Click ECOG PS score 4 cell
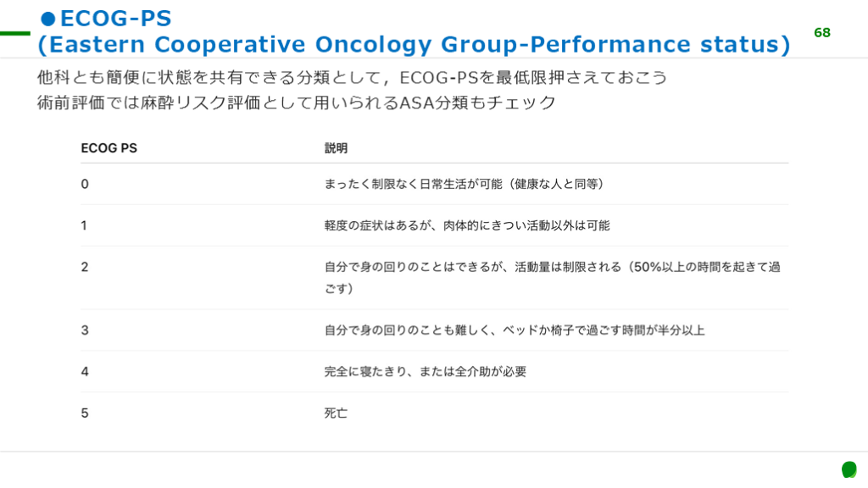Screen dimensions: 868x488 pyautogui.click(x=85, y=371)
